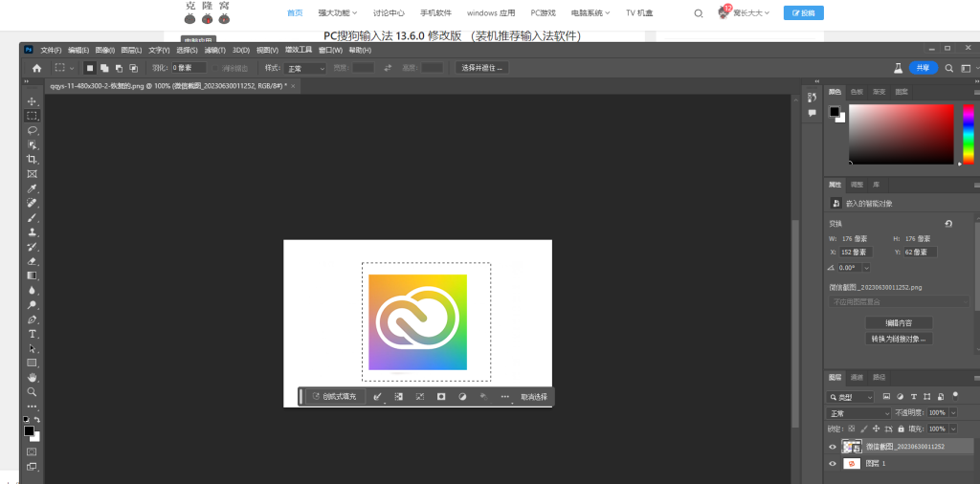Screen dimensions: 980x484
Task: Click 转换为链接对象 button
Action: [899, 340]
